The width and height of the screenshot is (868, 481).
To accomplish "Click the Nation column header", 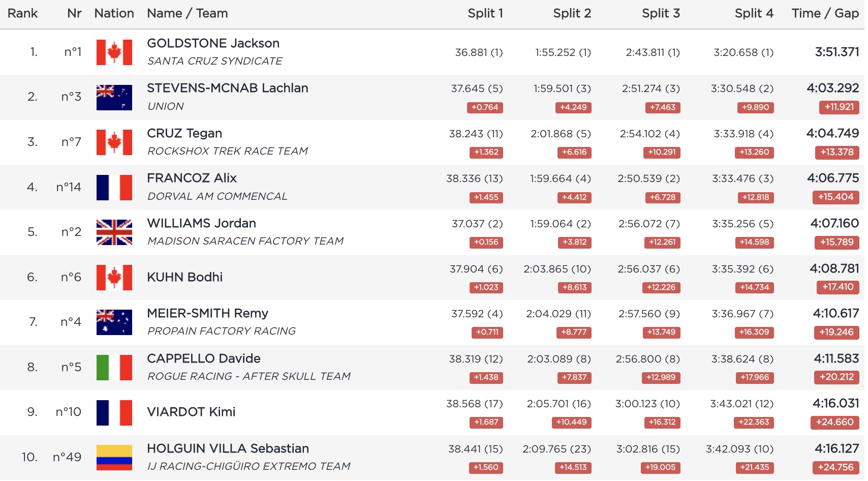I will coord(114,14).
